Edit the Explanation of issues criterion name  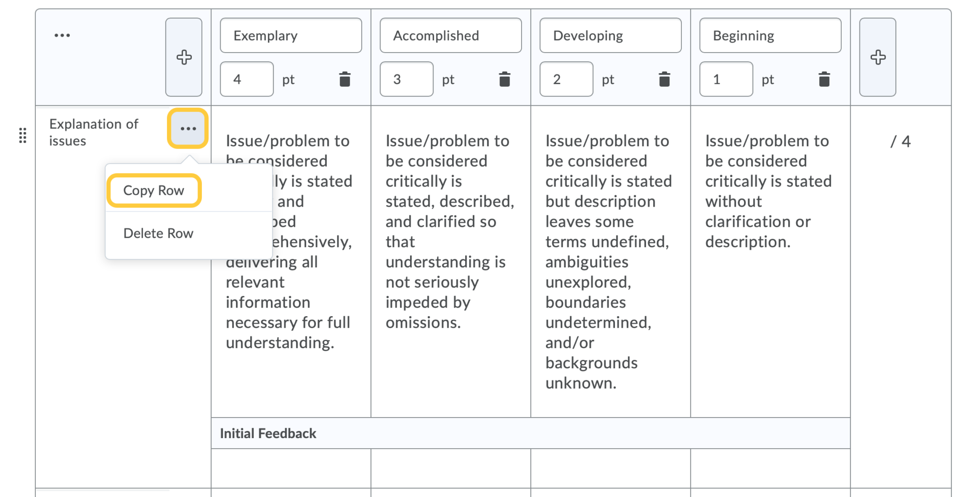[94, 133]
